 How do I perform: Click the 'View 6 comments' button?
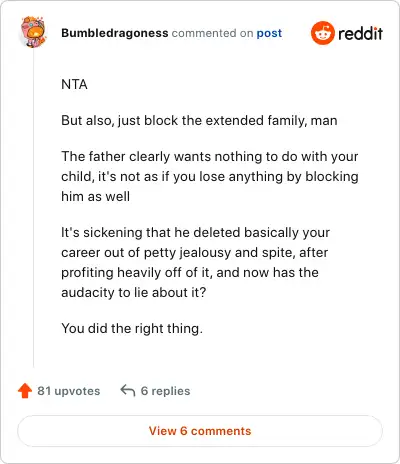pos(200,431)
